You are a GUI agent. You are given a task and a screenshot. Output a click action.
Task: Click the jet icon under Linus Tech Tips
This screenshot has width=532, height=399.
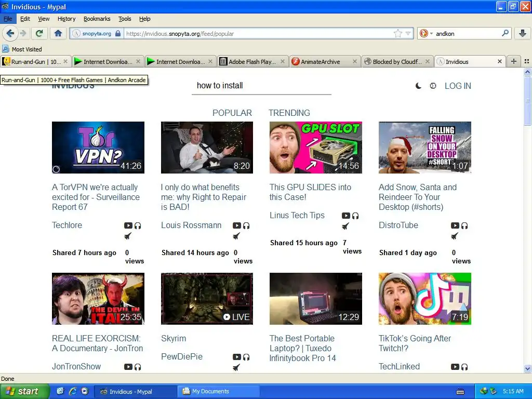tap(345, 227)
